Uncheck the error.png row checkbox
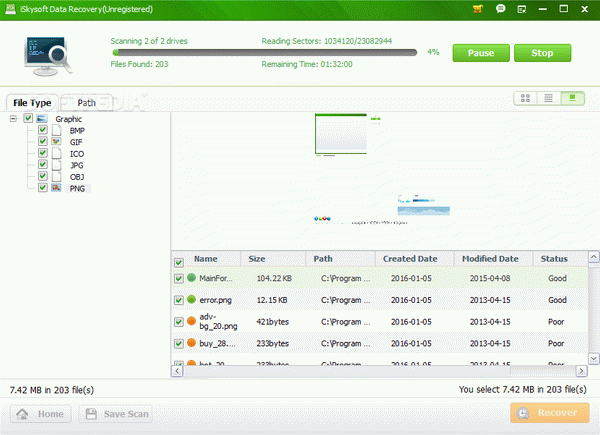The height and width of the screenshot is (435, 600). pyautogui.click(x=179, y=300)
